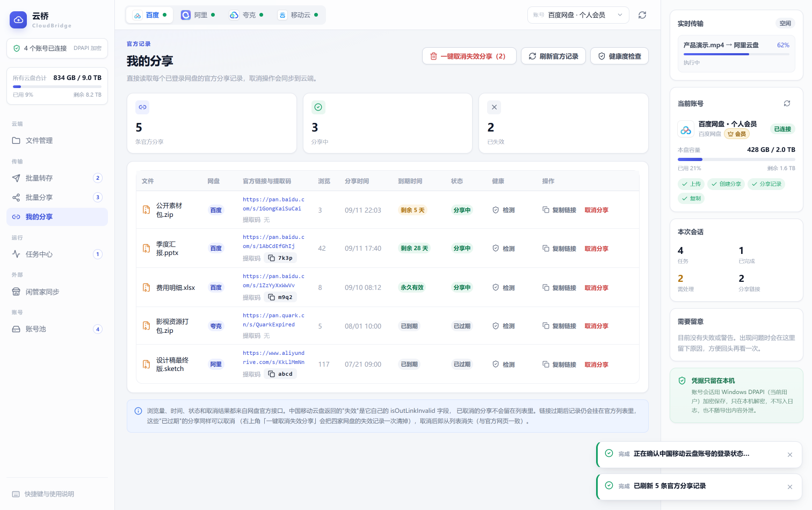Click the file icon of 费用明细.xlsx

coord(146,288)
